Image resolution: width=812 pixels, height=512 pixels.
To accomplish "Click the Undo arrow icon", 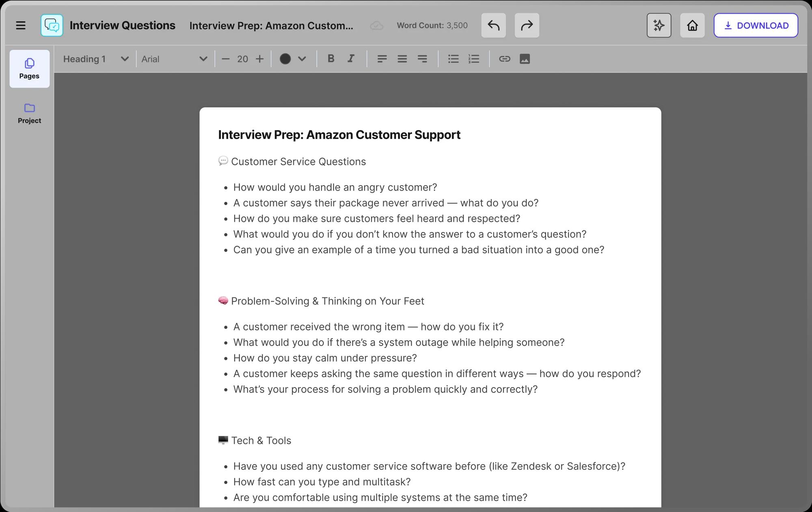I will (x=493, y=25).
